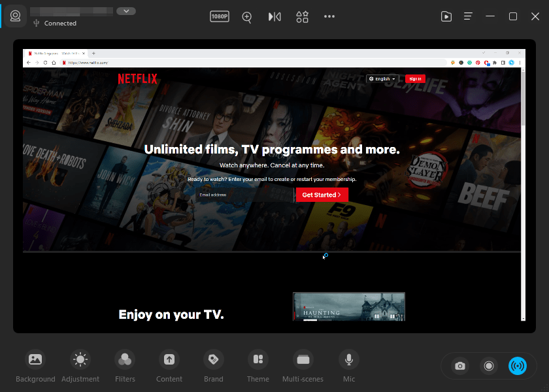549x392 pixels.
Task: Click the Netflix Sign In button
Action: (415, 78)
